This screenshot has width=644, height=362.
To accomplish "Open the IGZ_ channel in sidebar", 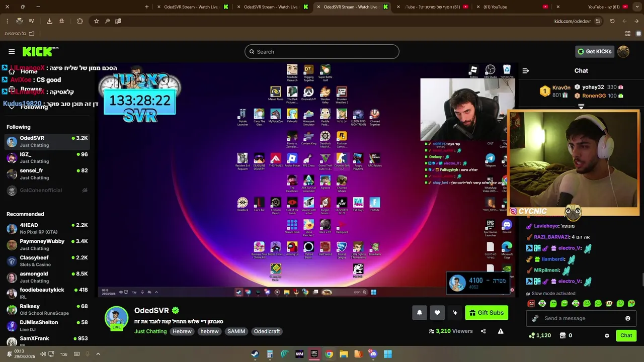I will [47, 157].
